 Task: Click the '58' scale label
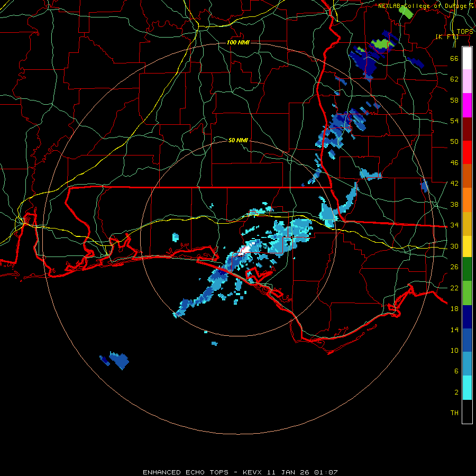click(454, 100)
